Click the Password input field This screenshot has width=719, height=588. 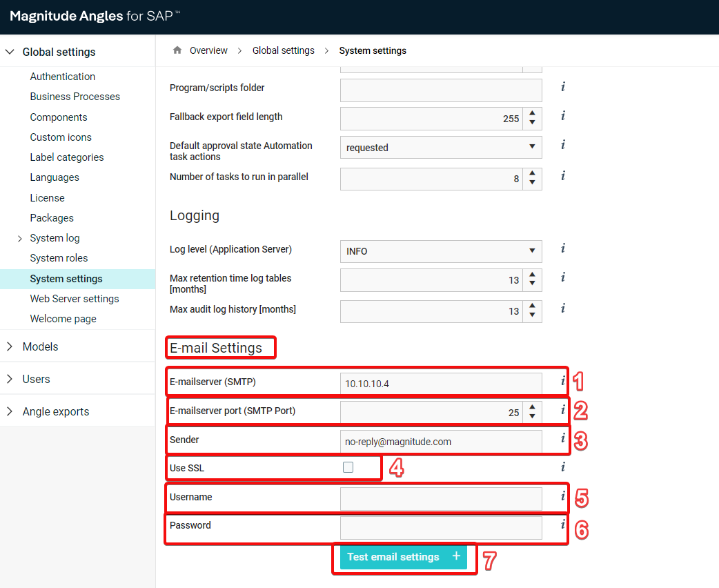point(441,528)
